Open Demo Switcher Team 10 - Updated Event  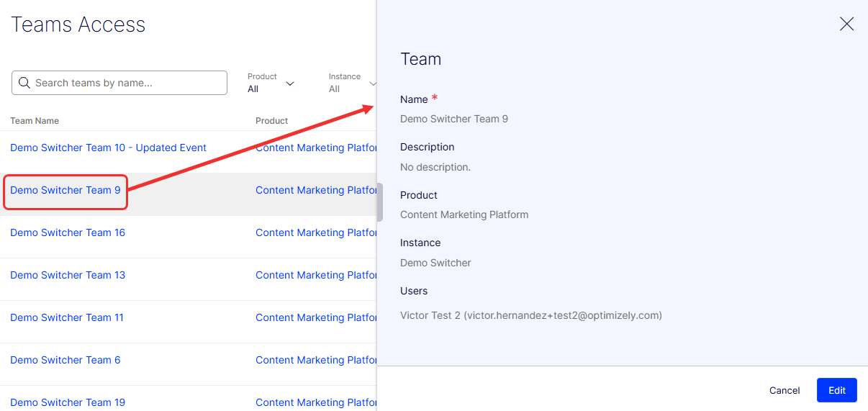click(108, 148)
